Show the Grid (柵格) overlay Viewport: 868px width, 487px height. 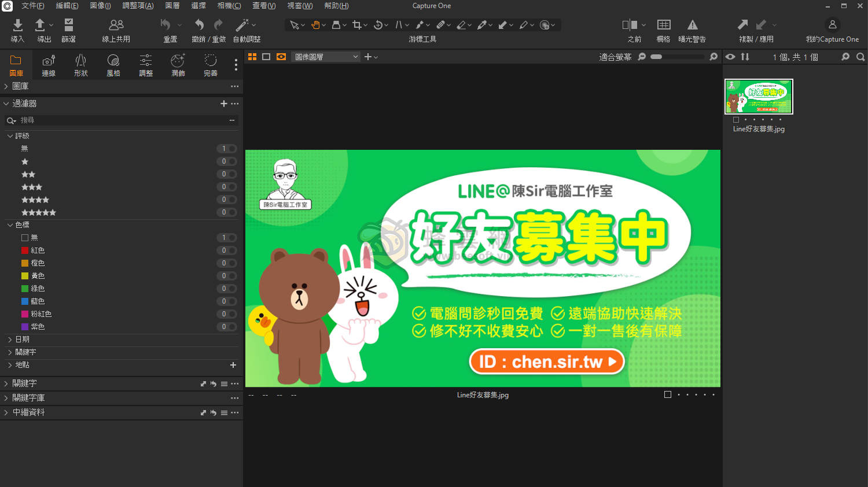(664, 25)
